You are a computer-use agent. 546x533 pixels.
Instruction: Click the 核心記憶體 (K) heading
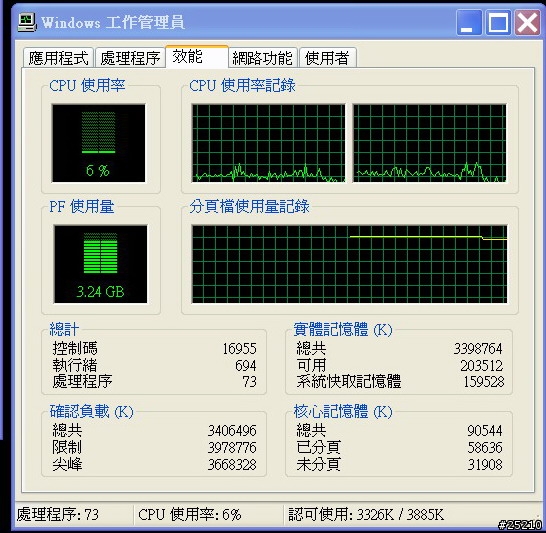click(343, 411)
